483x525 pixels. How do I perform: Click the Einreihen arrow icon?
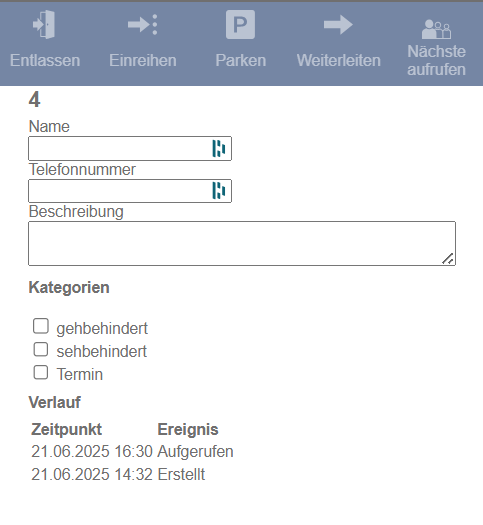143,24
